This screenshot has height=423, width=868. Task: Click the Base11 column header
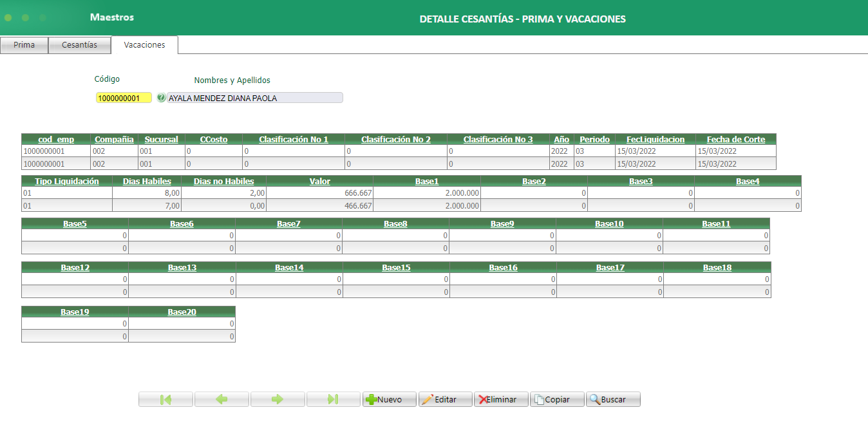tap(716, 223)
